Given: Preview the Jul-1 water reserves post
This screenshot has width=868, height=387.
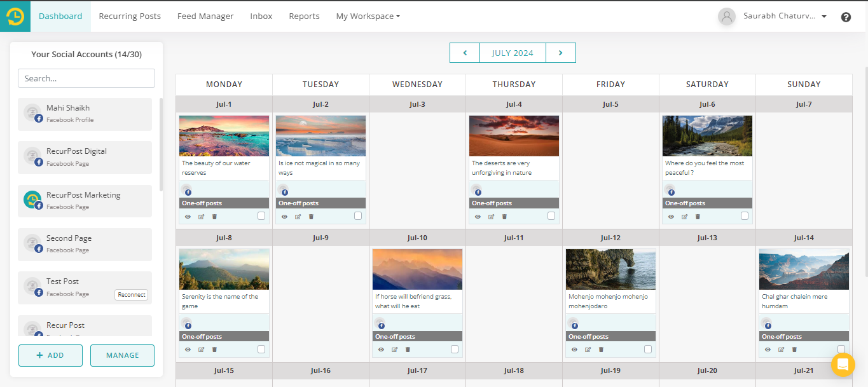Looking at the screenshot, I should [x=188, y=217].
